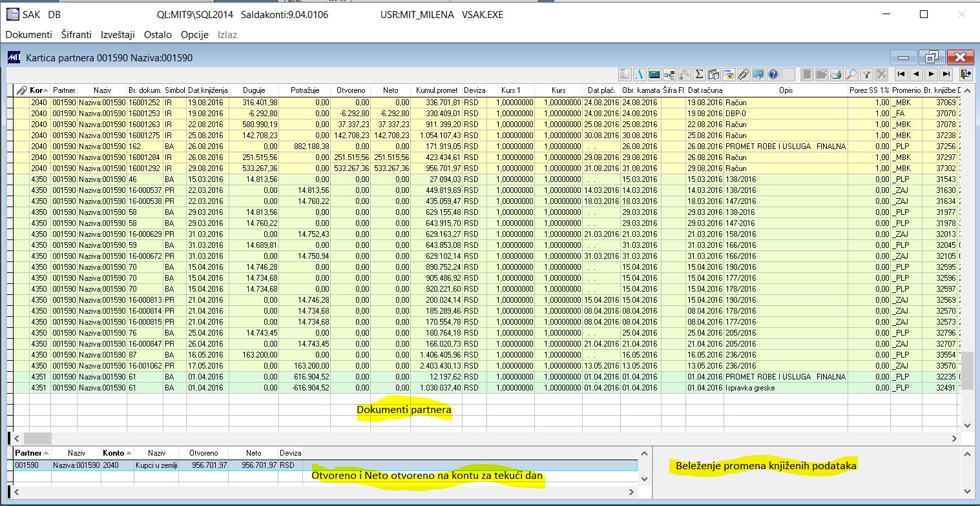Sort by the Opis column header
Screen dimensions: 980x506
[786, 90]
